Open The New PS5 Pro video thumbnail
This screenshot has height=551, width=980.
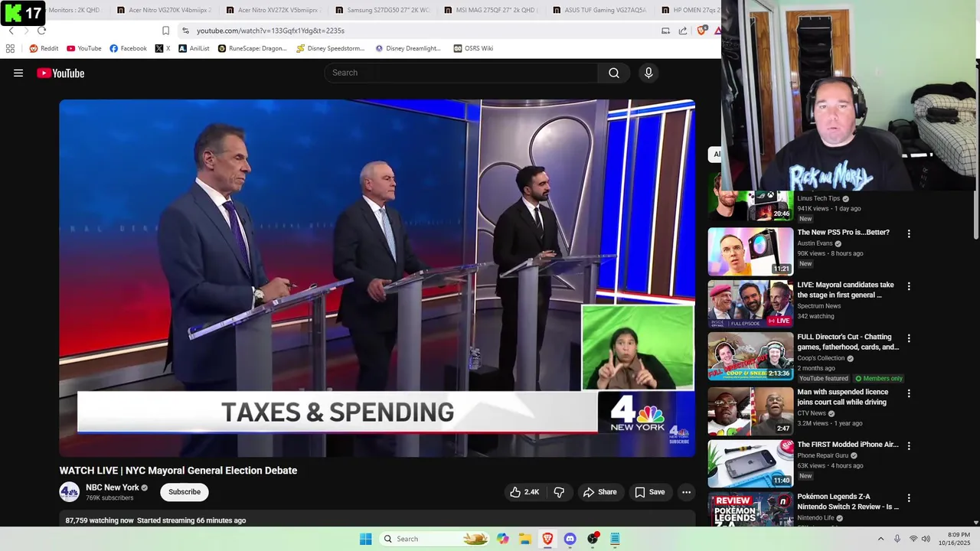point(750,252)
